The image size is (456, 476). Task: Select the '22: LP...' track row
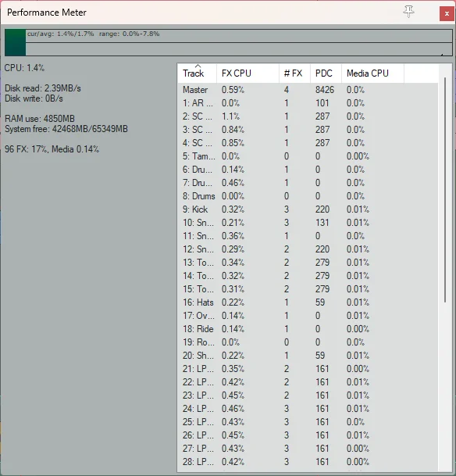pyautogui.click(x=308, y=382)
